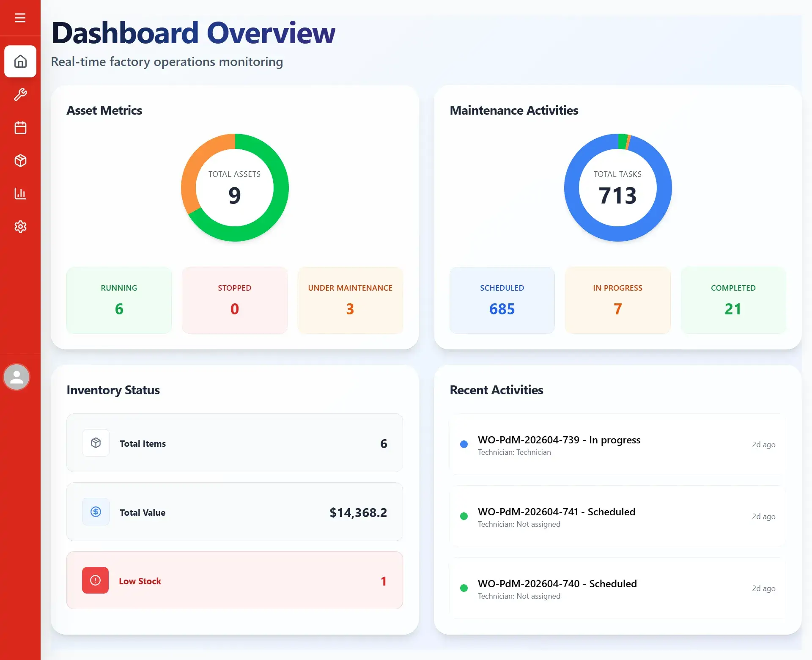Select the Running assets card

click(119, 300)
